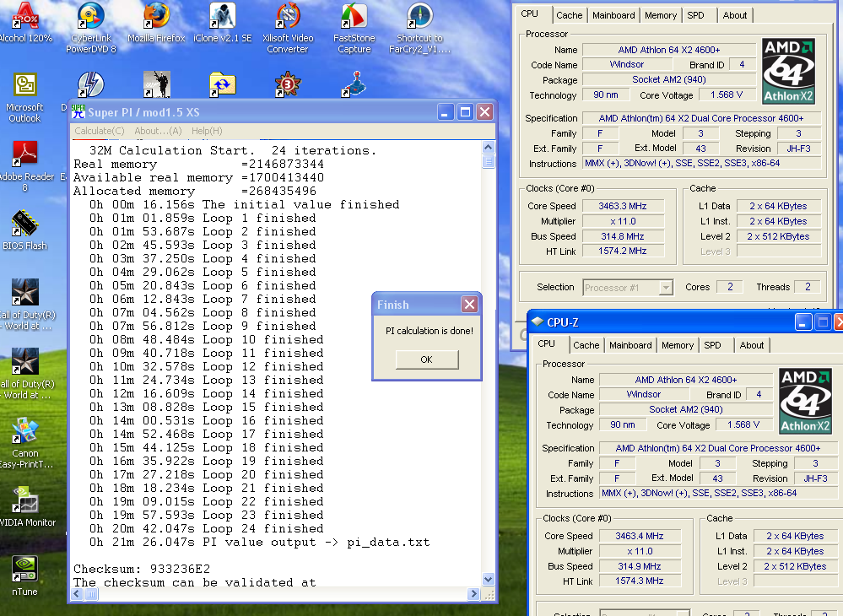Switch to SPD tab in front CPU-Z window
The image size is (843, 616).
pos(712,345)
